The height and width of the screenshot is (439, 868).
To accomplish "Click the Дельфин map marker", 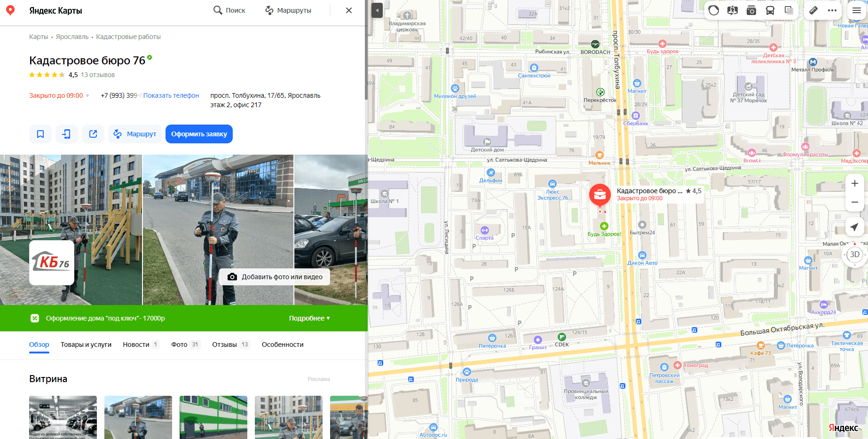I will tap(491, 172).
